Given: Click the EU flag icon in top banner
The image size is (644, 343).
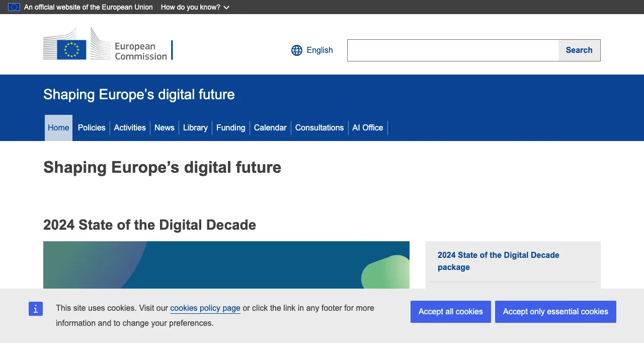Looking at the screenshot, I should (14, 7).
